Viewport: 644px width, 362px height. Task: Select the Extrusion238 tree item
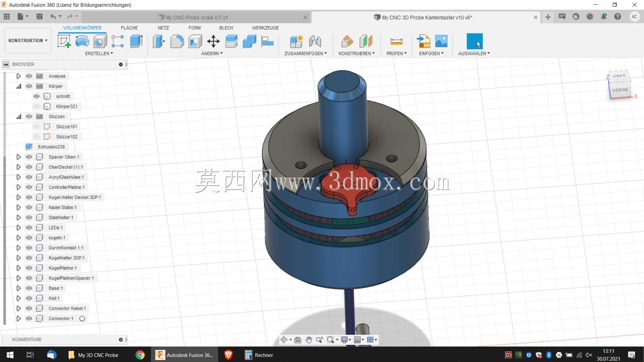point(51,147)
